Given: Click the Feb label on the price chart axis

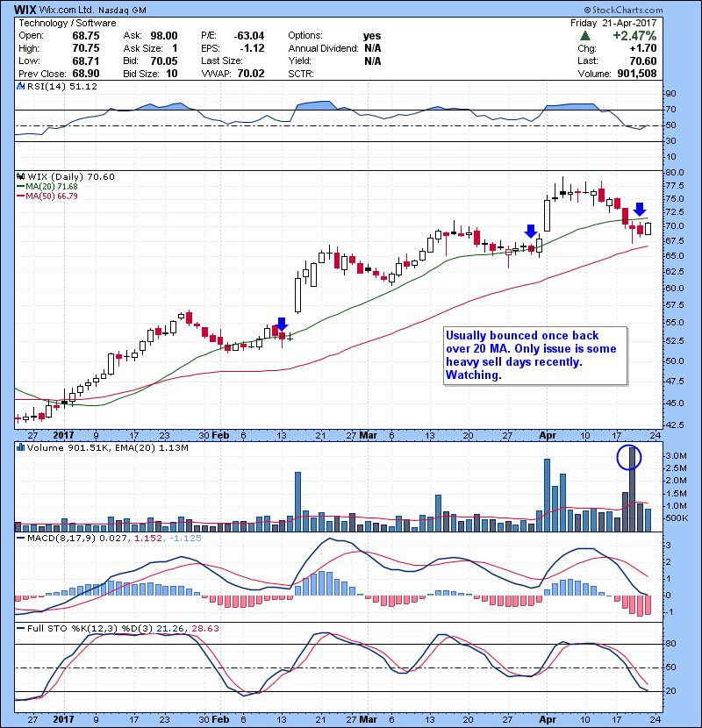Looking at the screenshot, I should pos(220,436).
